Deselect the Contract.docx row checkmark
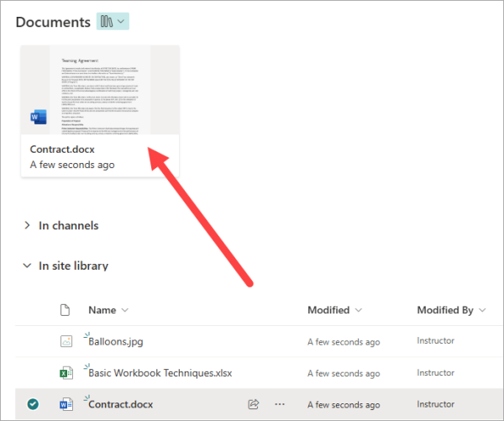Viewport: 504px width, 421px height. pos(33,404)
